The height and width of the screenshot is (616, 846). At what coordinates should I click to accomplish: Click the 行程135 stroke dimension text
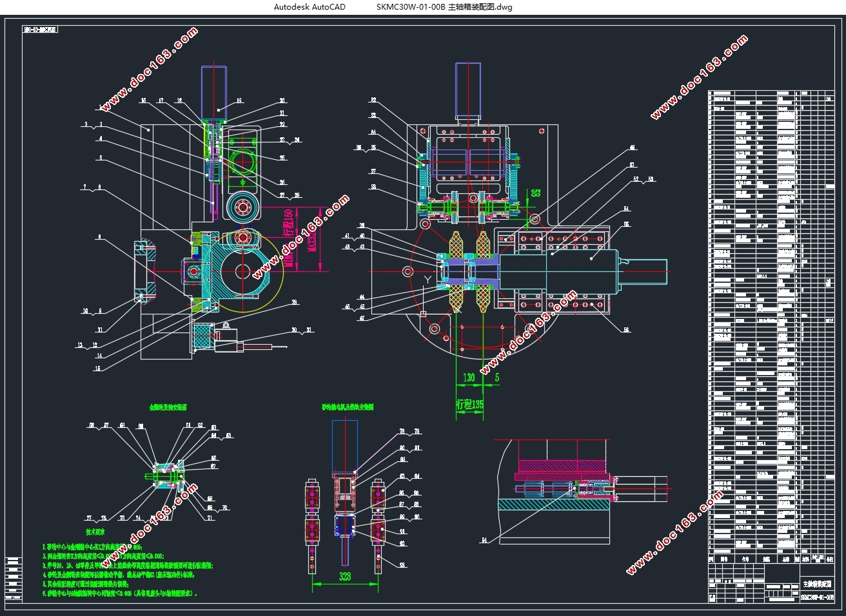coord(469,405)
